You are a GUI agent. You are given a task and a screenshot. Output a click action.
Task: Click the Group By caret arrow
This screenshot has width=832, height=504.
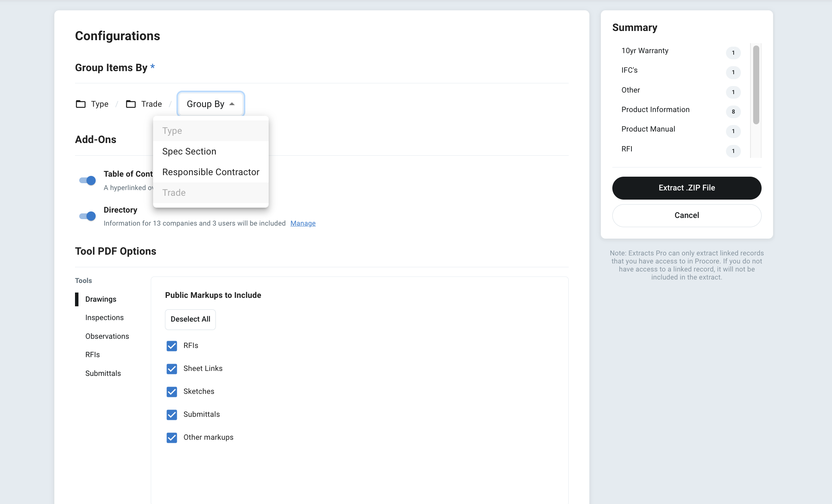(x=232, y=104)
